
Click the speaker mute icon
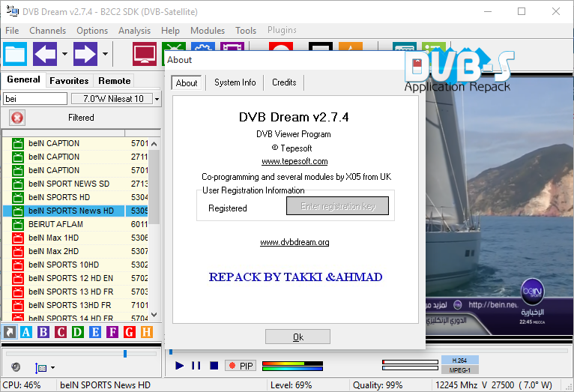(16, 367)
